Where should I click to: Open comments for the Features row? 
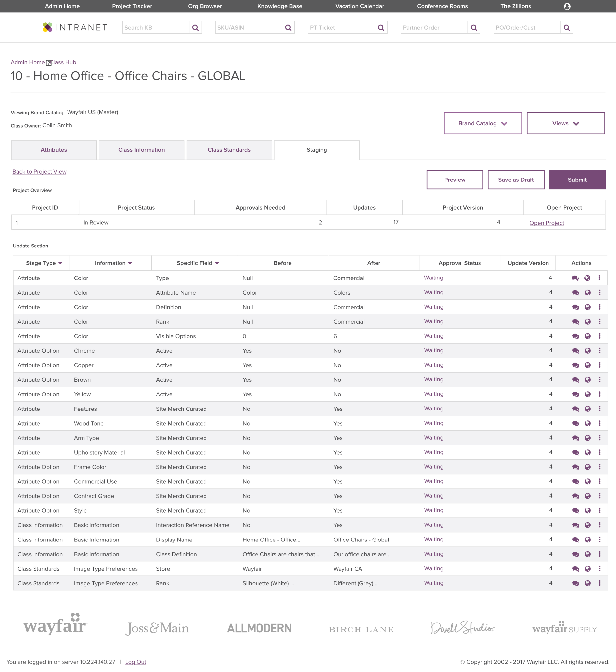575,409
